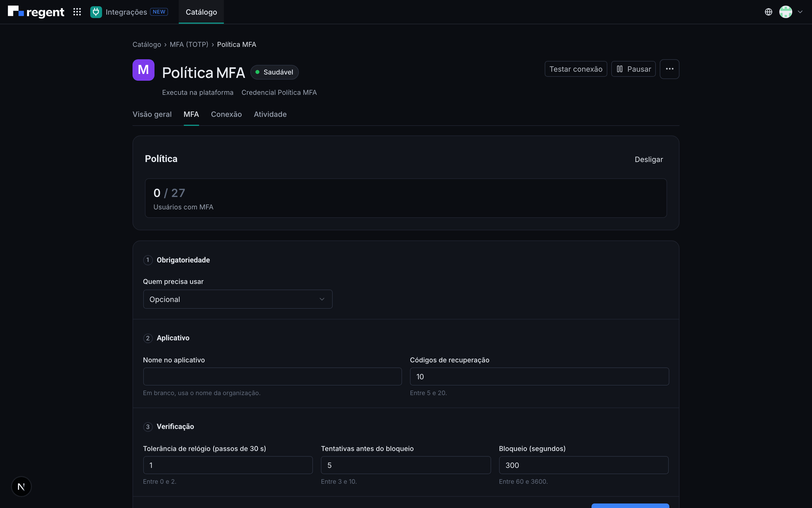Open the apps grid launcher

77,12
